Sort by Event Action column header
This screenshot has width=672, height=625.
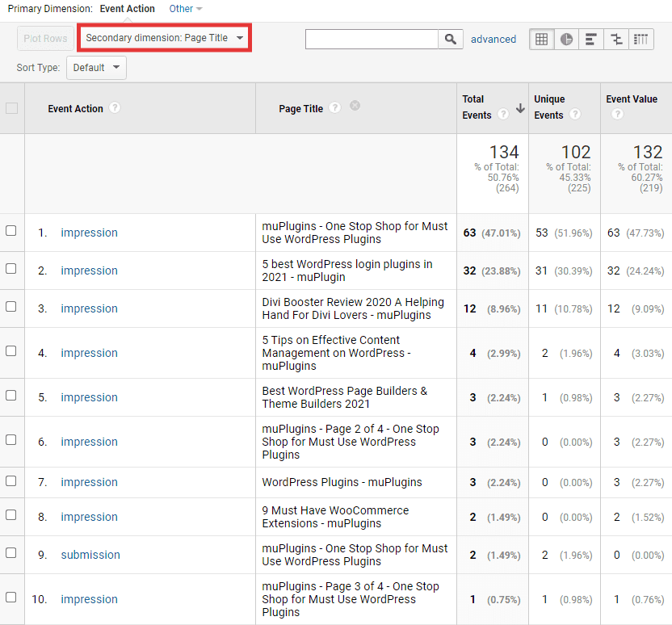click(x=75, y=109)
